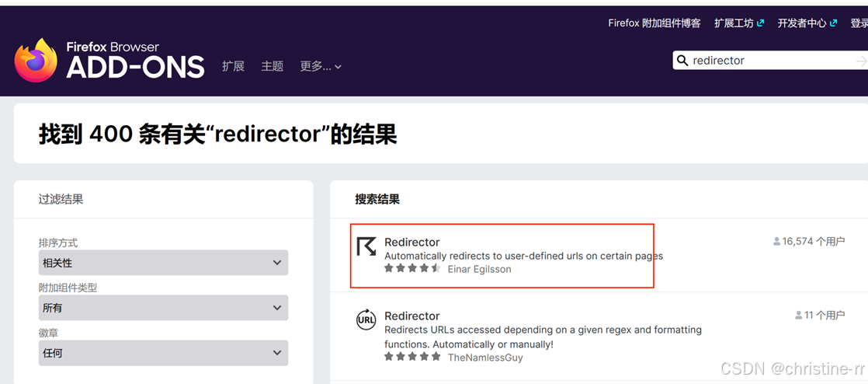Viewport: 868px width, 384px height.
Task: Open the 主题 nav item
Action: [x=273, y=67]
